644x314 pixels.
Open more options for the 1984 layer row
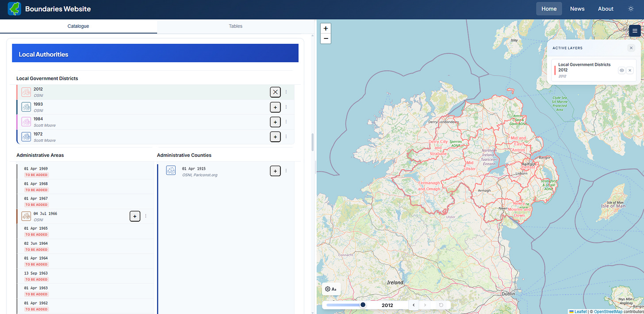[286, 122]
